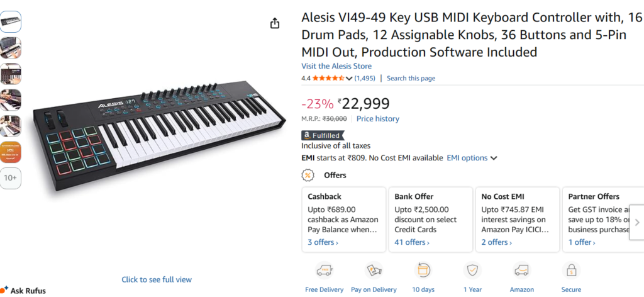Open the Ask Rufus assistant
The height and width of the screenshot is (297, 644).
coord(24,290)
